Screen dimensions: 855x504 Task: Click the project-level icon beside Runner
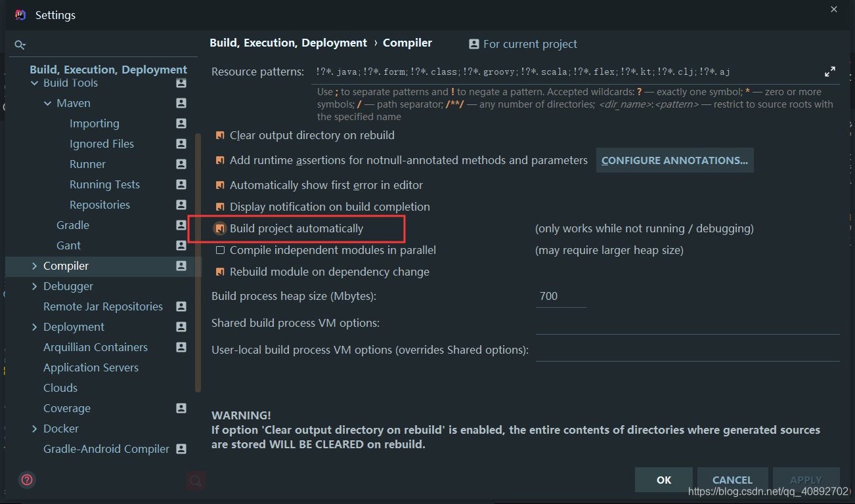coord(181,164)
